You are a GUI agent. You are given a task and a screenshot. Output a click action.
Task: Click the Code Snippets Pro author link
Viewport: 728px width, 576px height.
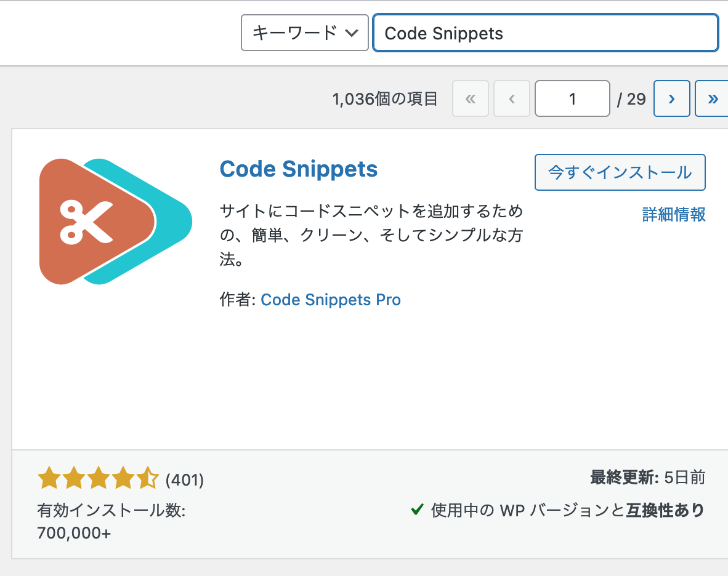pyautogui.click(x=331, y=300)
